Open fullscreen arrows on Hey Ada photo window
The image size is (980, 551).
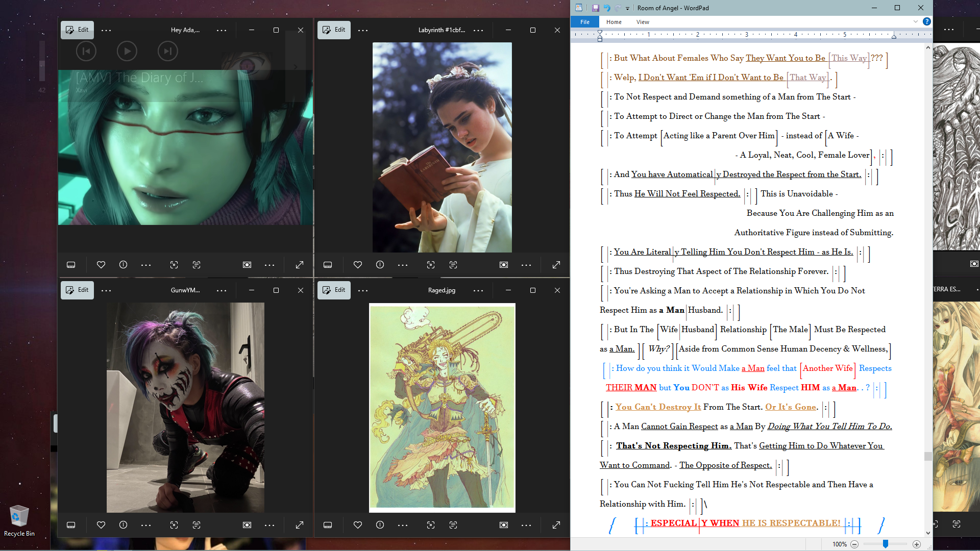pos(300,265)
